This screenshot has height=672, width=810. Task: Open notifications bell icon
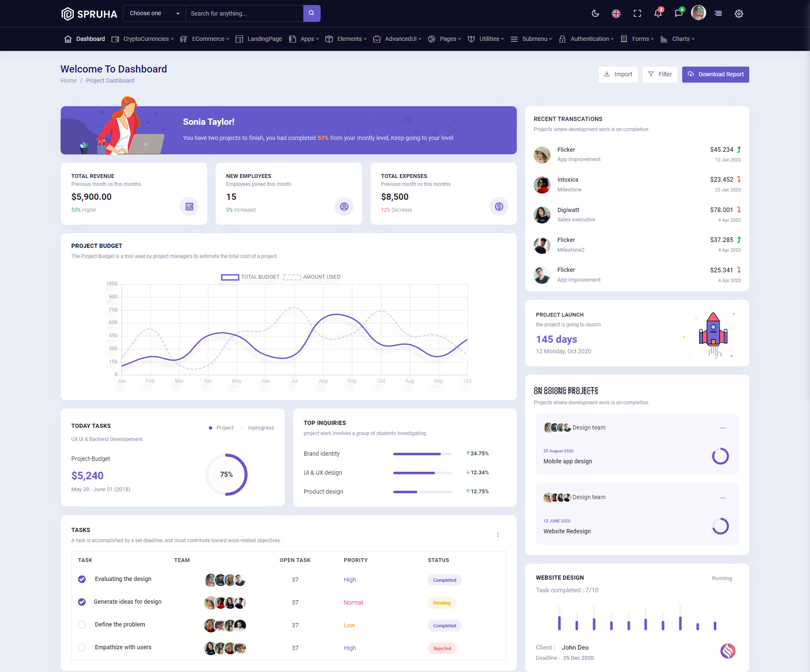click(x=658, y=13)
